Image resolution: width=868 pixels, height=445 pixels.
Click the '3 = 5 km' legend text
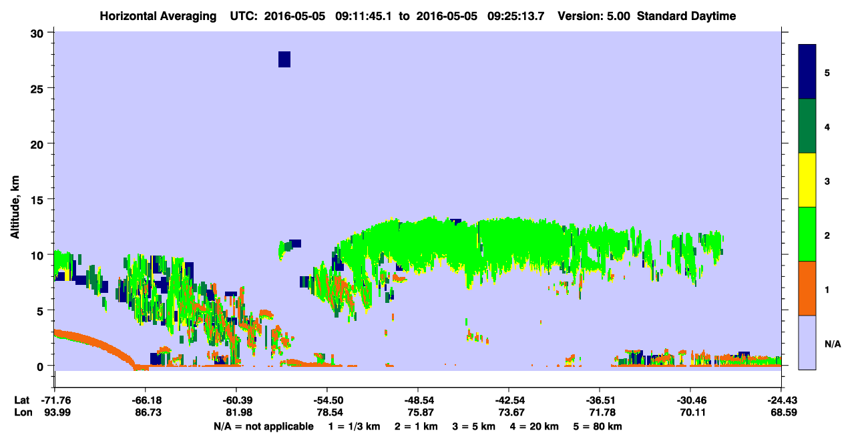pyautogui.click(x=474, y=426)
